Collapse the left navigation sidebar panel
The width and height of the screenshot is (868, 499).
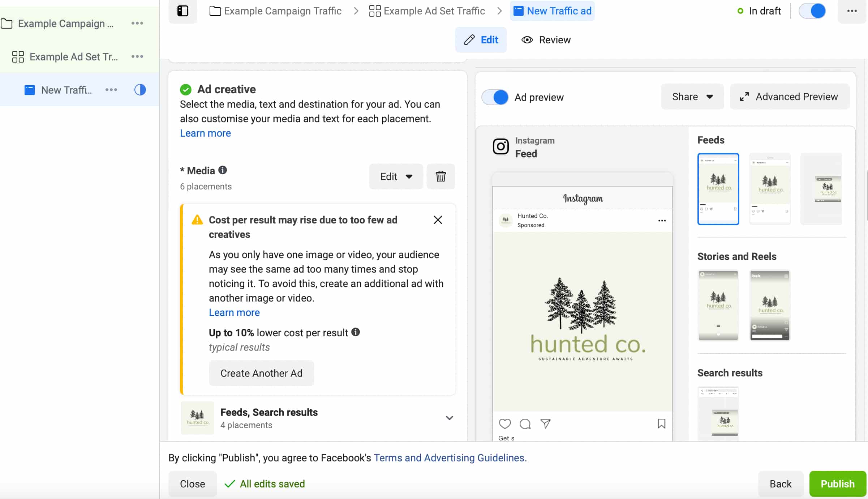coord(183,11)
